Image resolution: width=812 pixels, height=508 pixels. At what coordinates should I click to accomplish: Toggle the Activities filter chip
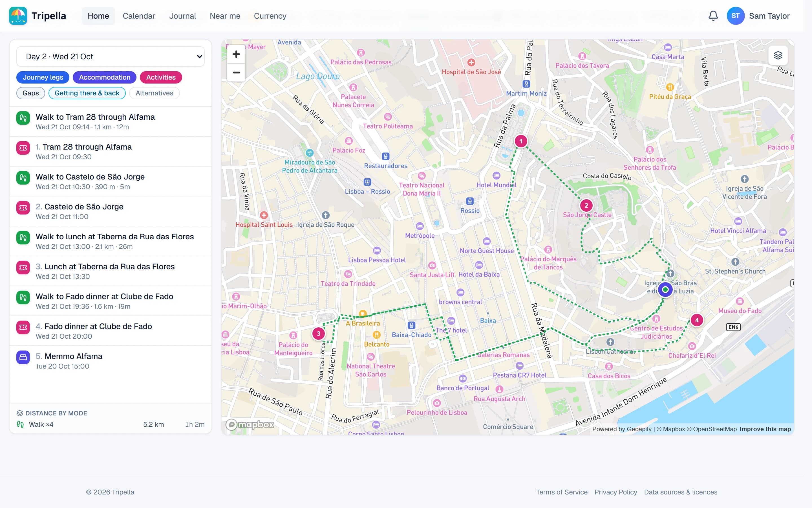(161, 77)
